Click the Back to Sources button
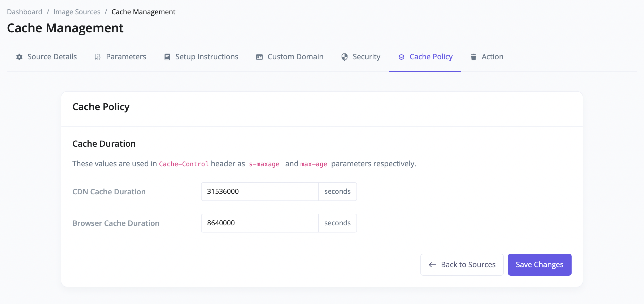 [468, 265]
